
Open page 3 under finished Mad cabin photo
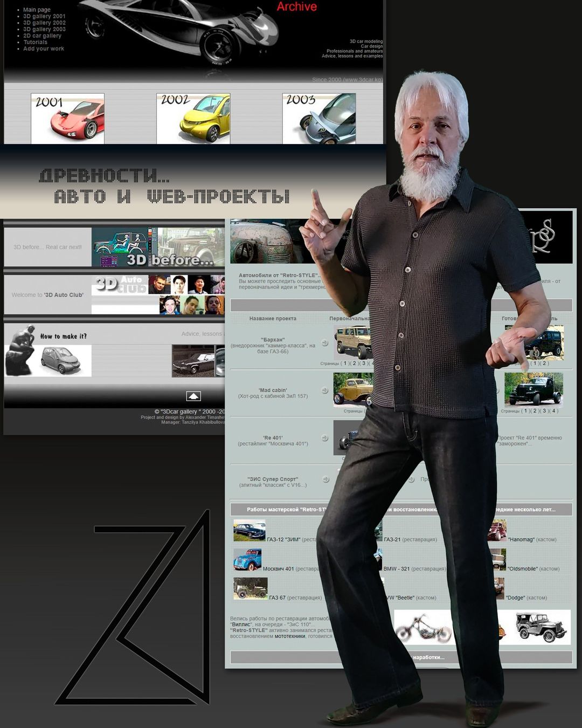[544, 411]
